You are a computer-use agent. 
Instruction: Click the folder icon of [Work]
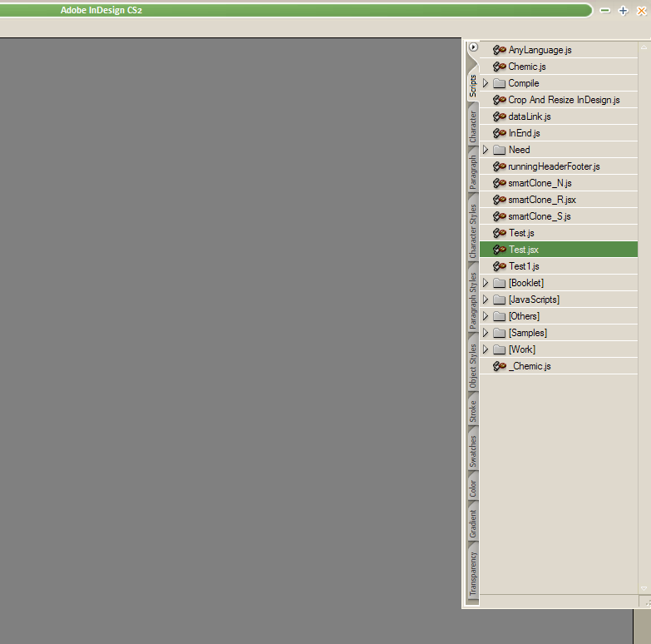(x=499, y=349)
